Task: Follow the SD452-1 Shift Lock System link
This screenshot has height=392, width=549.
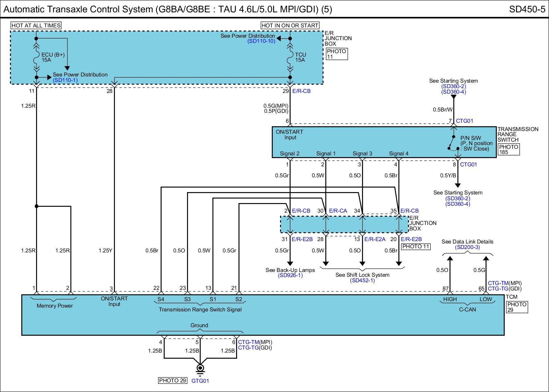Action: (x=362, y=281)
